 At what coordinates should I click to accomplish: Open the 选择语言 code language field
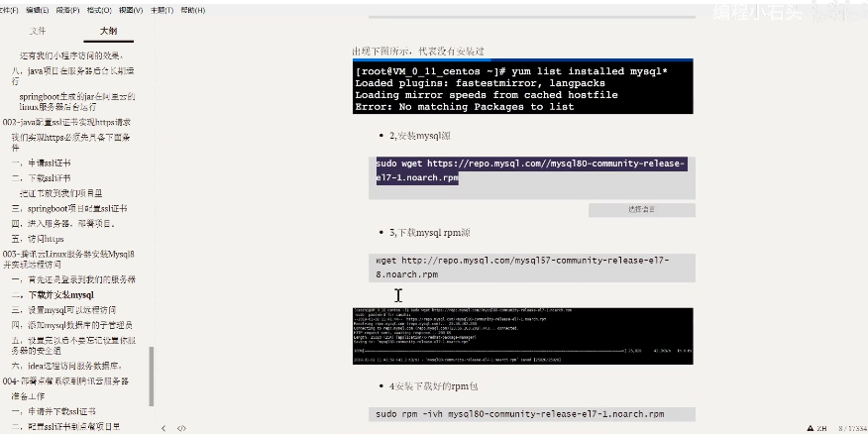point(642,209)
